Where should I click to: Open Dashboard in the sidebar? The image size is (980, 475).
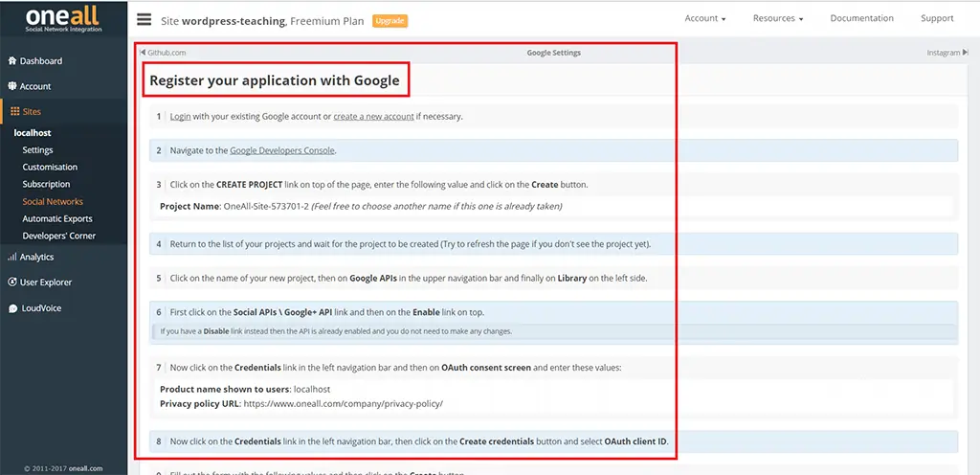click(x=35, y=60)
